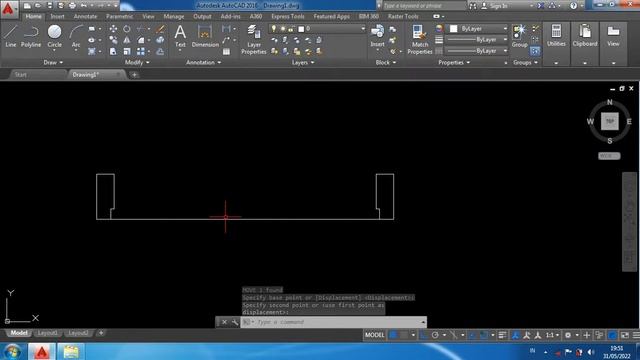The image size is (640, 360).
Task: Click the Erase tool in Modify panel
Action: 160,29
